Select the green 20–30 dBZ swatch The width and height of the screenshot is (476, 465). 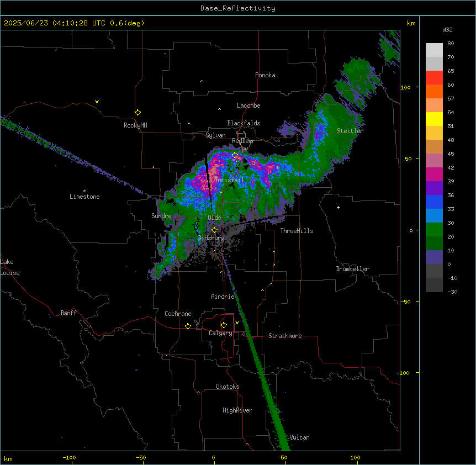pyautogui.click(x=434, y=230)
